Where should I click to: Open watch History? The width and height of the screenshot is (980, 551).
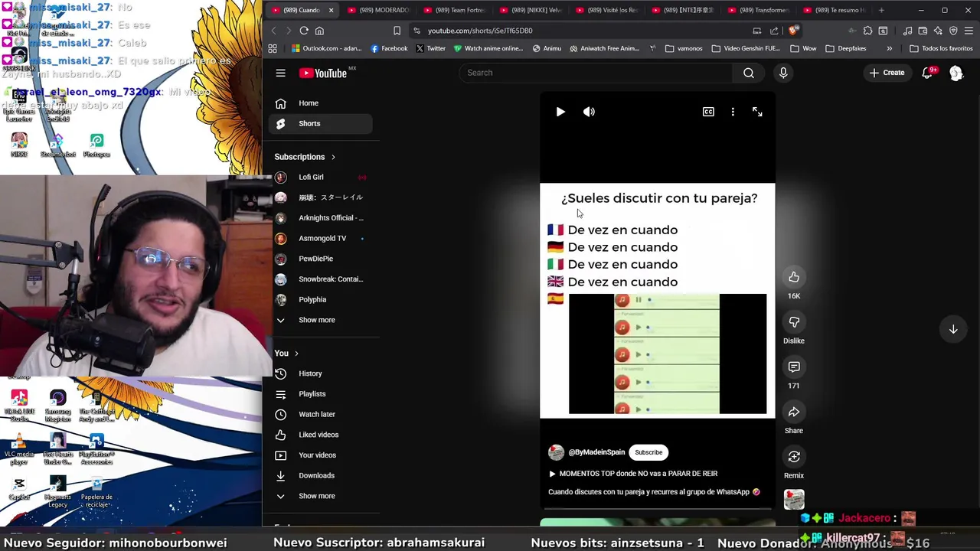320,373
